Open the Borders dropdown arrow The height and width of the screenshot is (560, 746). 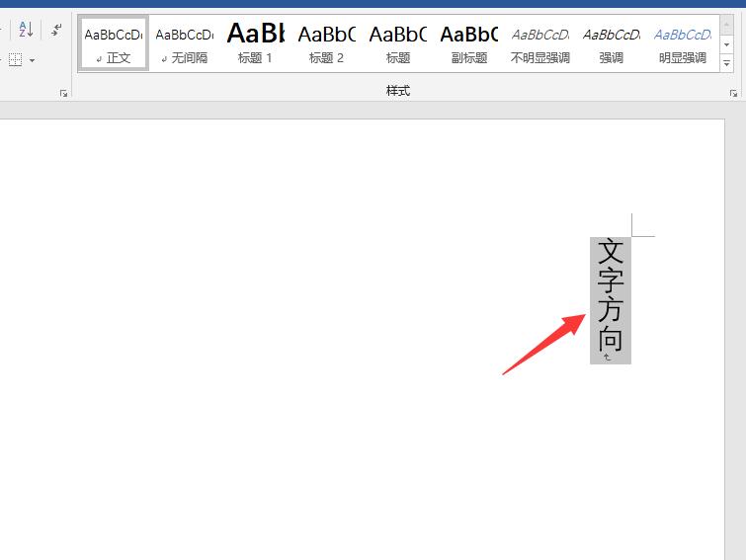pyautogui.click(x=32, y=60)
